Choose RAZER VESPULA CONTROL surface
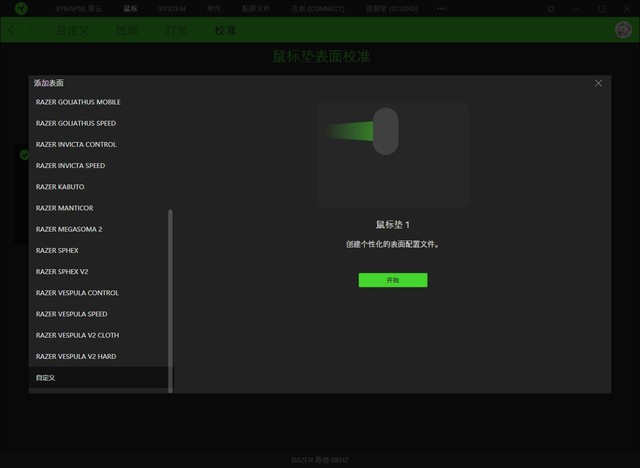This screenshot has width=640, height=468. [x=101, y=293]
